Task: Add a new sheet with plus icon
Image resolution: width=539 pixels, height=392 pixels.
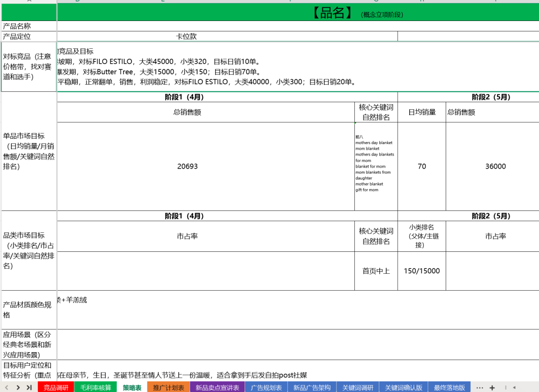Action: (x=492, y=388)
